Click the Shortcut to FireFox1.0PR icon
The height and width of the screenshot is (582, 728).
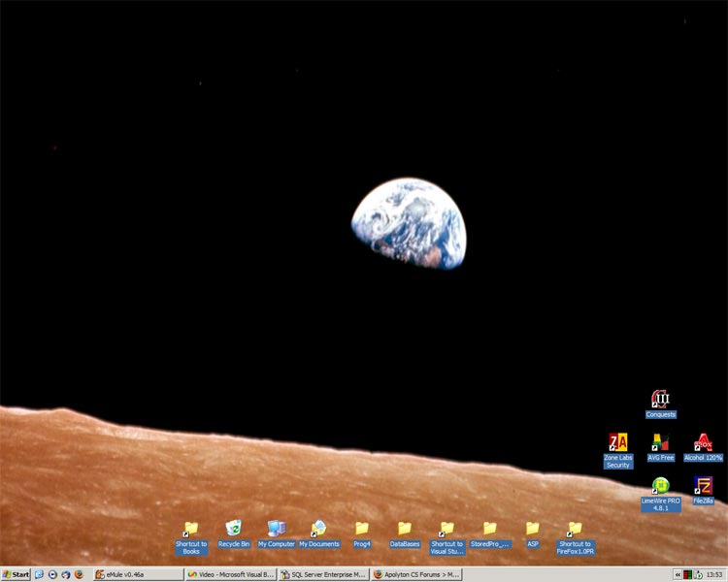[576, 529]
